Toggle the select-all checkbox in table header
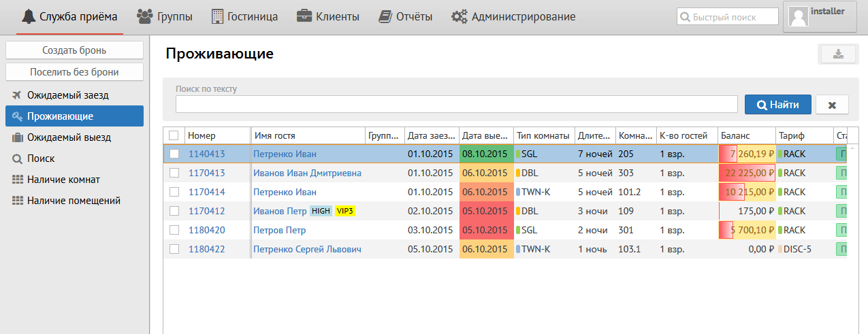The width and height of the screenshot is (868, 334). click(174, 135)
